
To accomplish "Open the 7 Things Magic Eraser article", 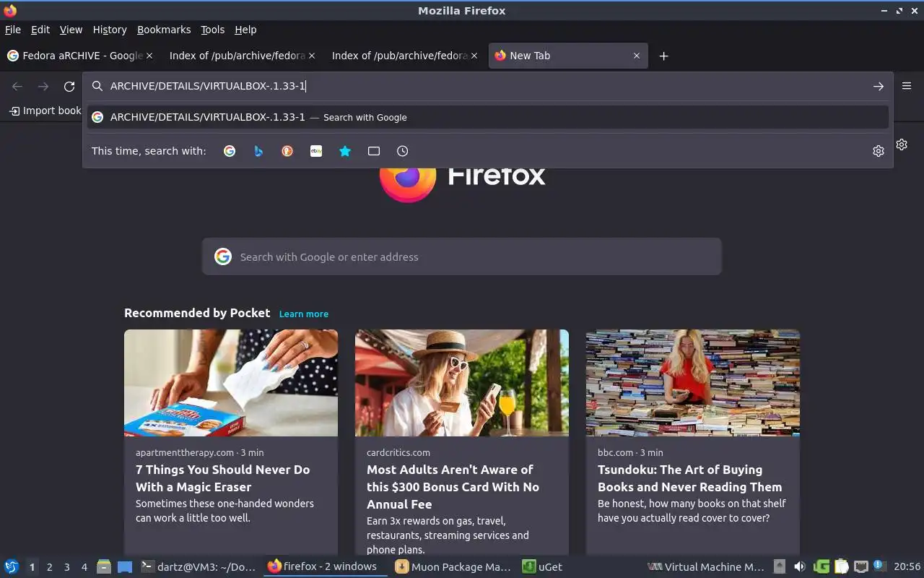I will coord(223,478).
